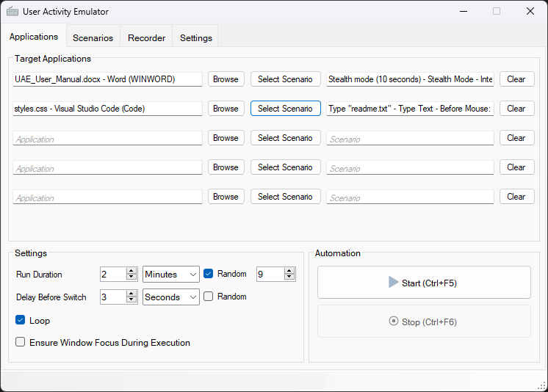Click the Type "readme.txt" scenario field
The width and height of the screenshot is (548, 392).
[x=410, y=109]
